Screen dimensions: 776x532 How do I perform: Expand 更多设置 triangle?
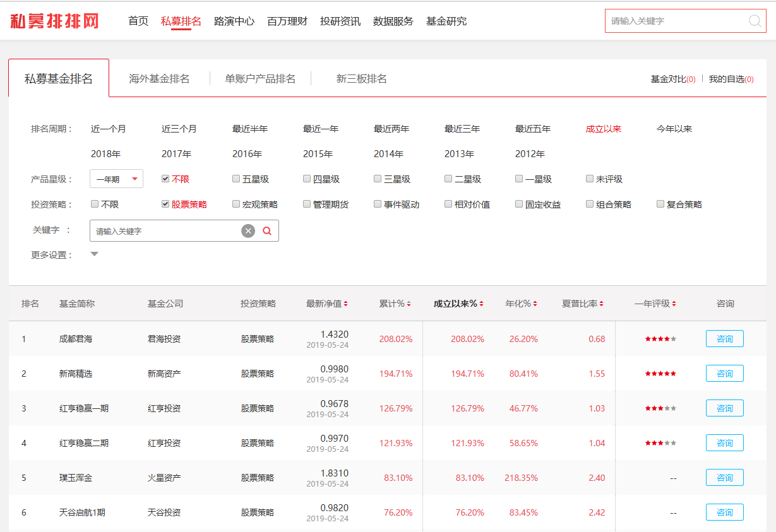click(94, 254)
